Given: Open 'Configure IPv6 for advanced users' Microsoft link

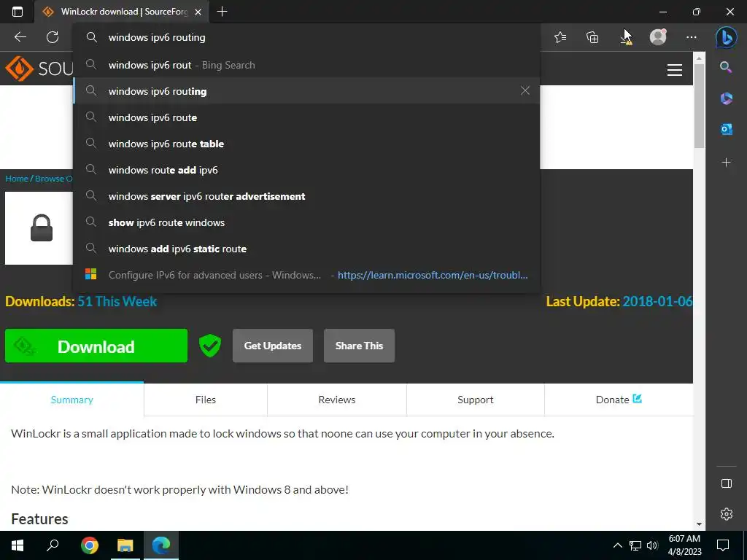Looking at the screenshot, I should pyautogui.click(x=306, y=275).
